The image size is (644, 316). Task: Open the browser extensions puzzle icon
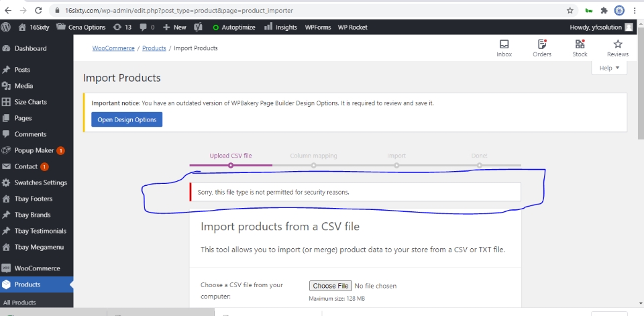[604, 11]
